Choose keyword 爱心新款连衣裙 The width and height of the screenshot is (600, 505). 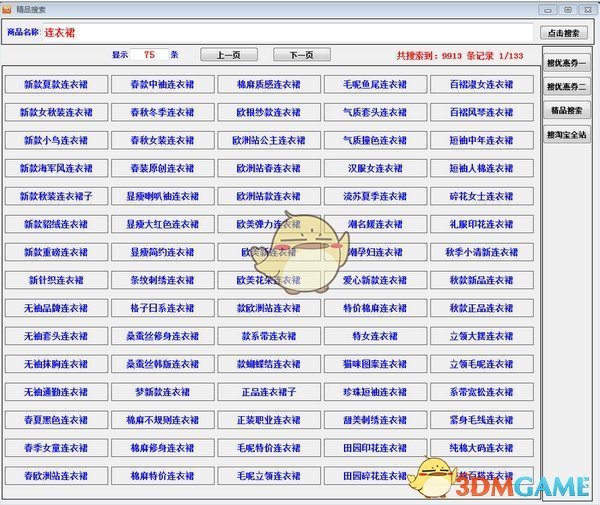(375, 280)
